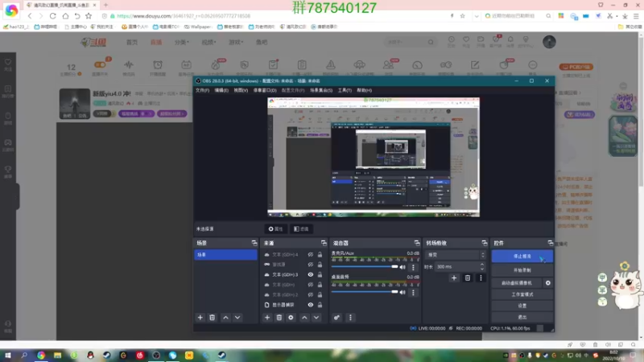This screenshot has width=644, height=362.
Task: Open the 编辑(E) menu in OBS
Action: (221, 90)
